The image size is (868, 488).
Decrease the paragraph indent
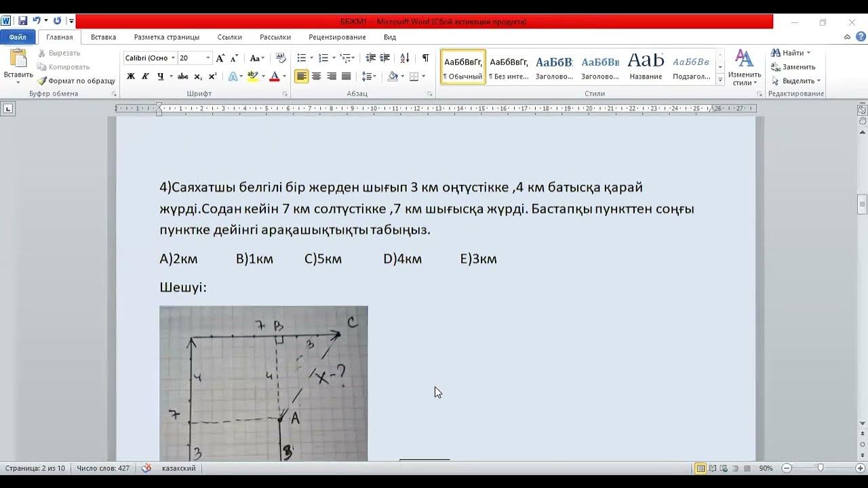coord(370,58)
